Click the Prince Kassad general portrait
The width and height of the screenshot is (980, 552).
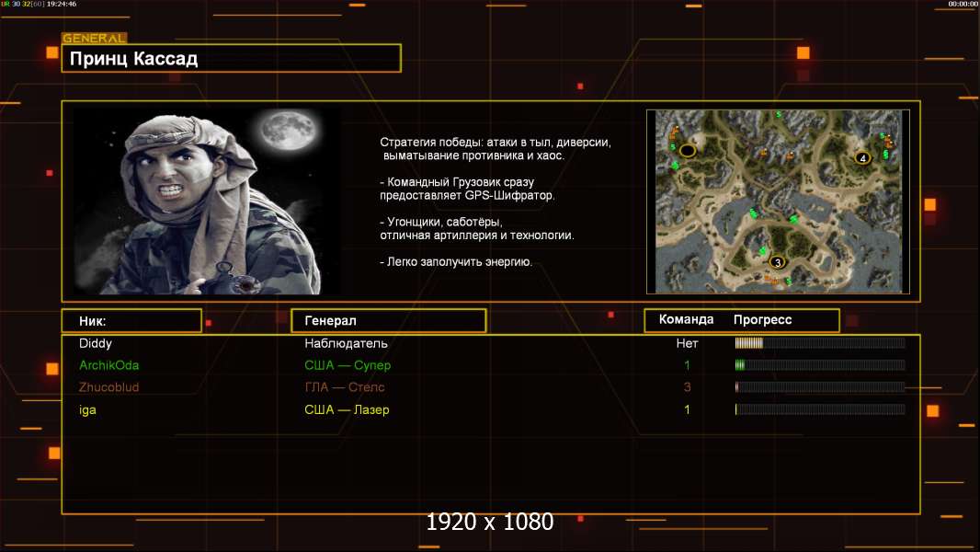coord(208,201)
